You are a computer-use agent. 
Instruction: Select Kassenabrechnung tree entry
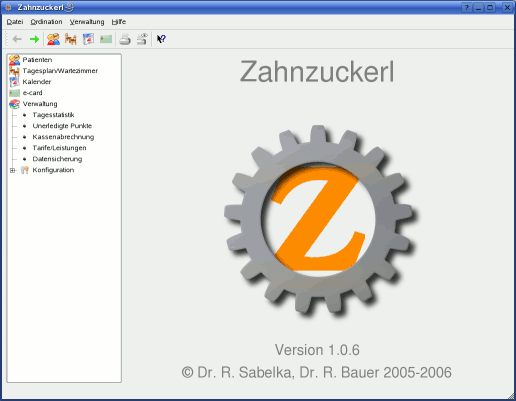click(x=63, y=137)
